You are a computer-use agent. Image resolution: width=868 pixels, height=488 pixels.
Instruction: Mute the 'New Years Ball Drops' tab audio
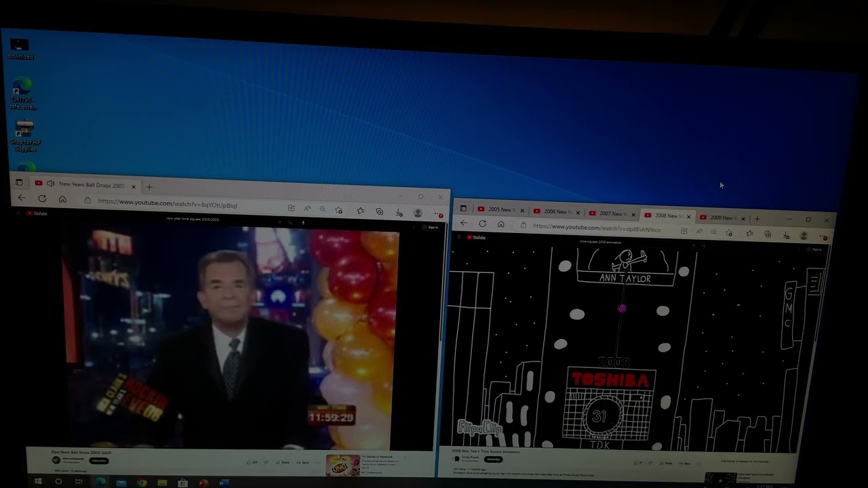pyautogui.click(x=50, y=184)
